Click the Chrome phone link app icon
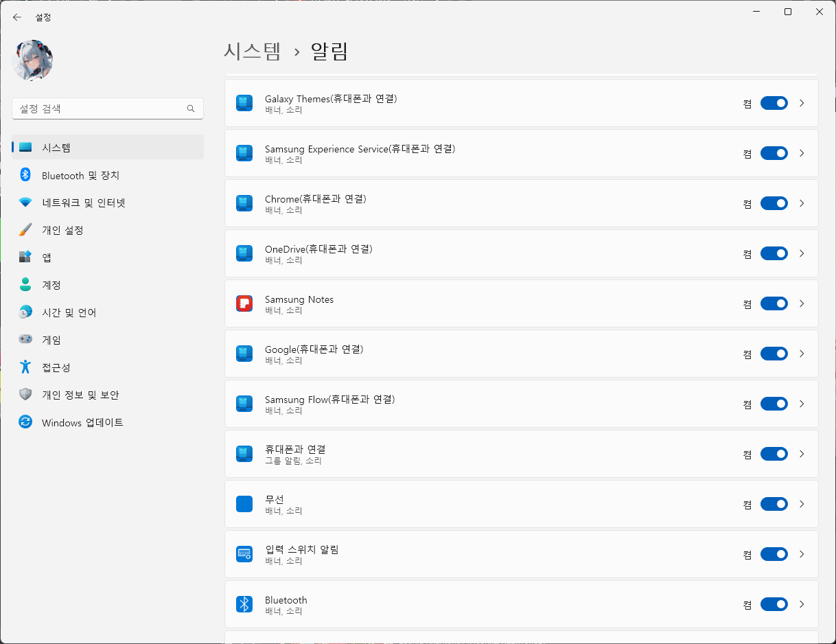Image resolution: width=836 pixels, height=644 pixels. 244,203
